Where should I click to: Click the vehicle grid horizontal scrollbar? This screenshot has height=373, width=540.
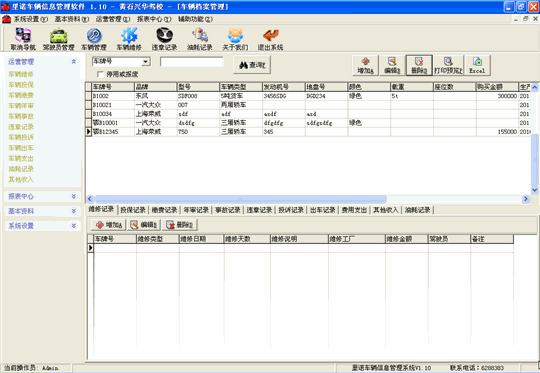click(240, 199)
